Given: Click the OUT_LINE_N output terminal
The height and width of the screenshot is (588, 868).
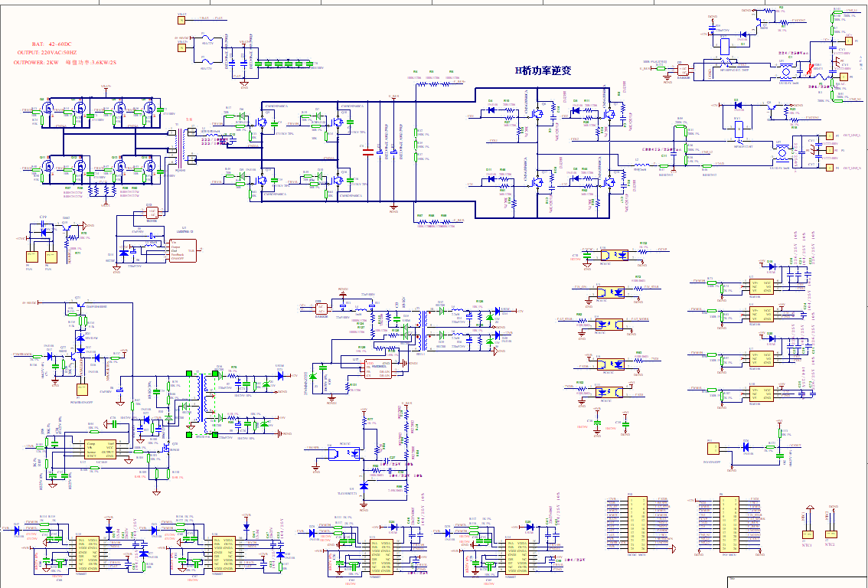Looking at the screenshot, I should pos(829,167).
